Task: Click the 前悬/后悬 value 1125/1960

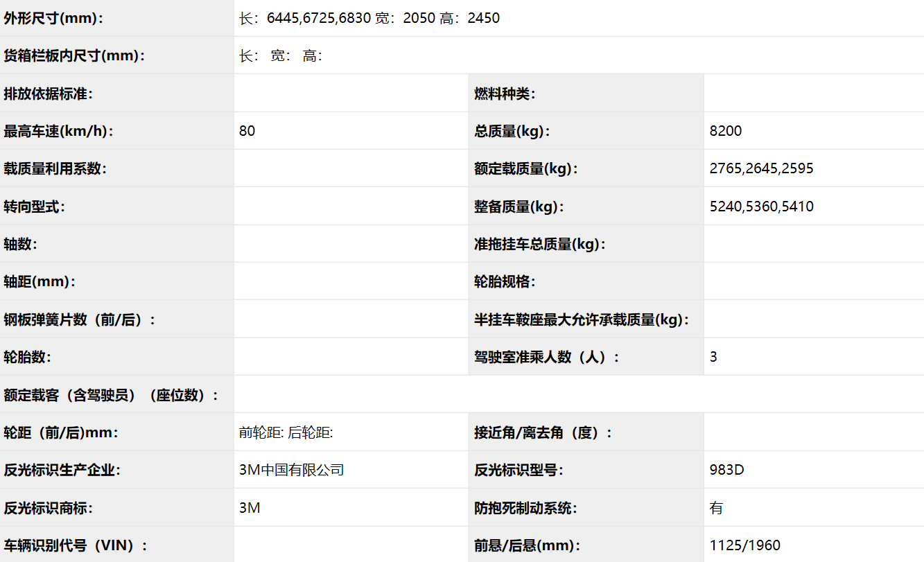Action: click(x=745, y=545)
